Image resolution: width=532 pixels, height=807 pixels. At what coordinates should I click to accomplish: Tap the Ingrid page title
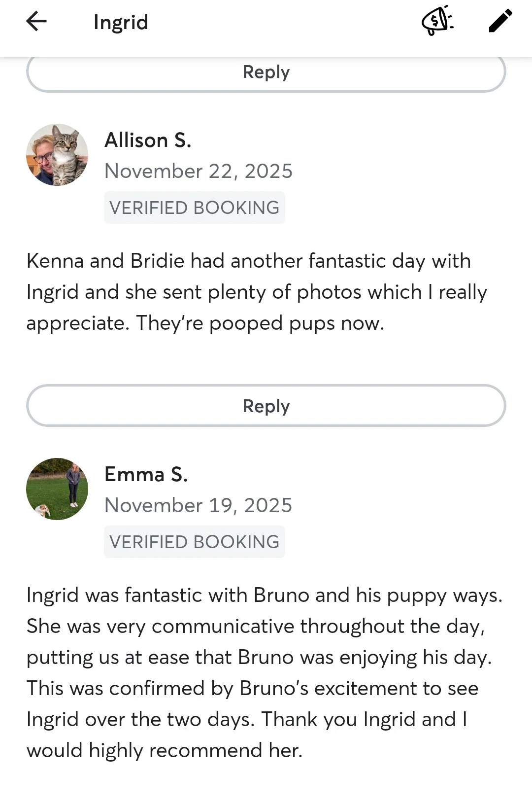coord(121,22)
